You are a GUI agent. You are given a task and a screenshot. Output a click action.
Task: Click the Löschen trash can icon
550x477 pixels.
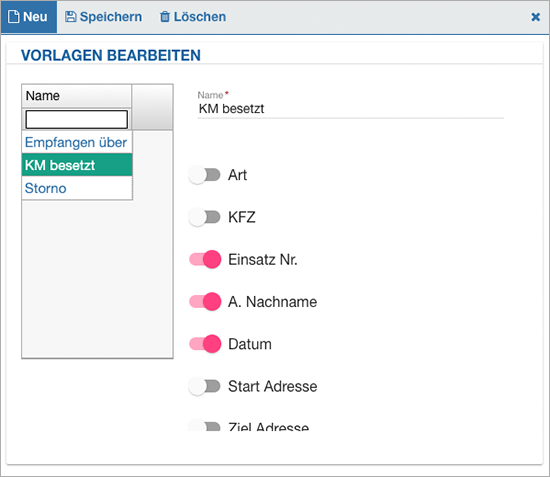[165, 16]
